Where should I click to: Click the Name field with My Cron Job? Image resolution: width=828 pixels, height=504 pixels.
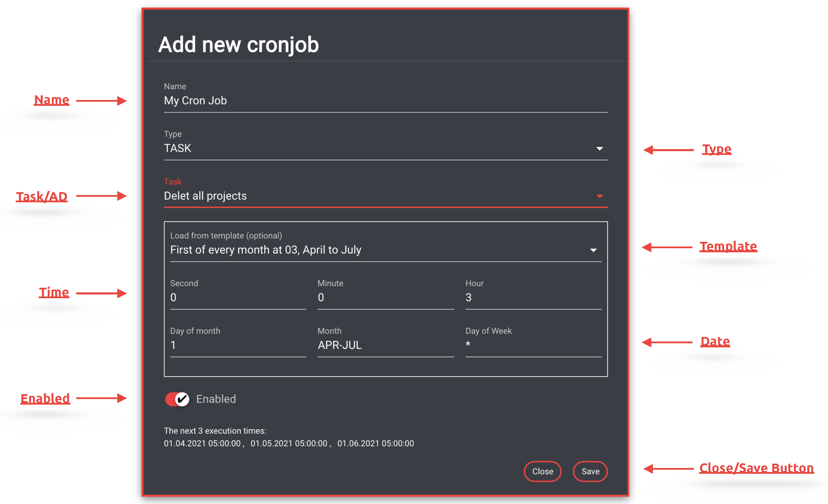click(385, 101)
